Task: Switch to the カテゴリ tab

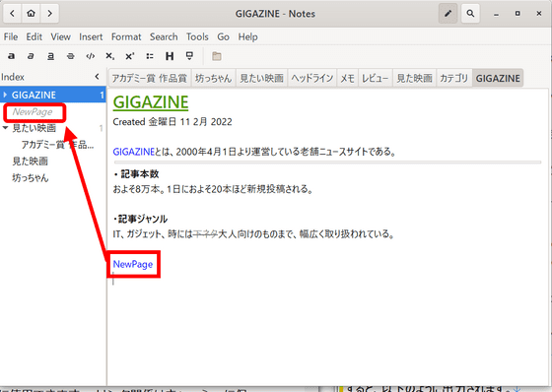Action: coord(453,78)
